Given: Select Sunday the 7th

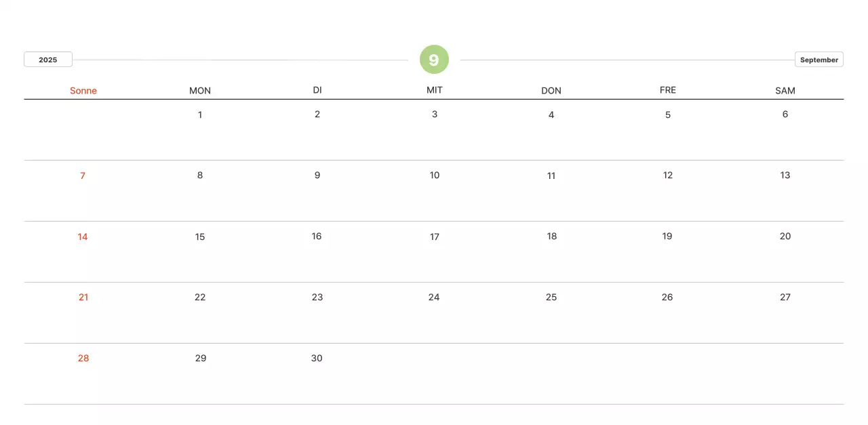Looking at the screenshot, I should pyautogui.click(x=83, y=176).
